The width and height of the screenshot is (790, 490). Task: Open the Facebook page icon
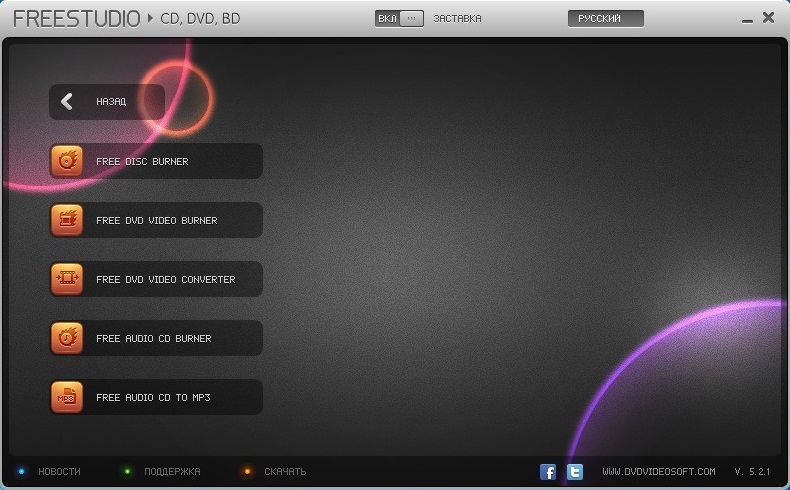tap(548, 472)
